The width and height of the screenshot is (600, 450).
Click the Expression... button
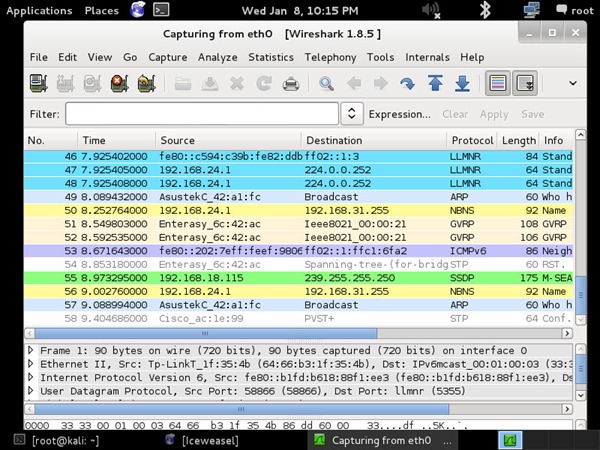[399, 114]
